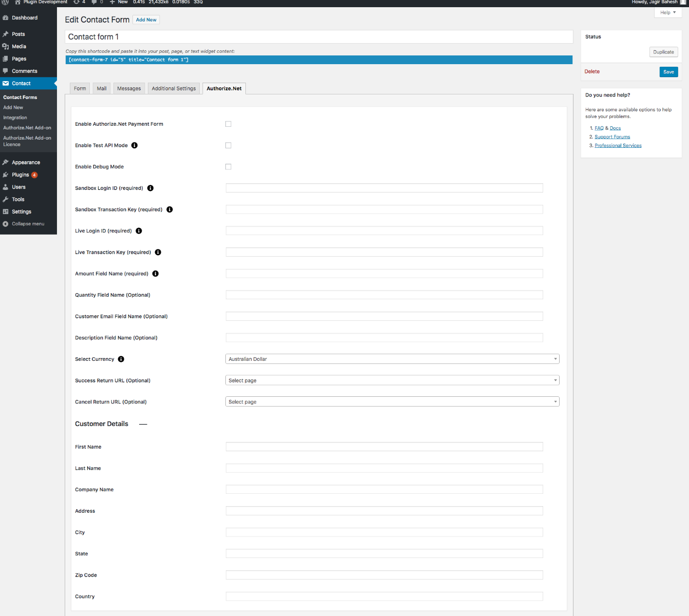This screenshot has width=689, height=616.
Task: Toggle the Enable Test API Mode checkbox
Action: [x=228, y=145]
